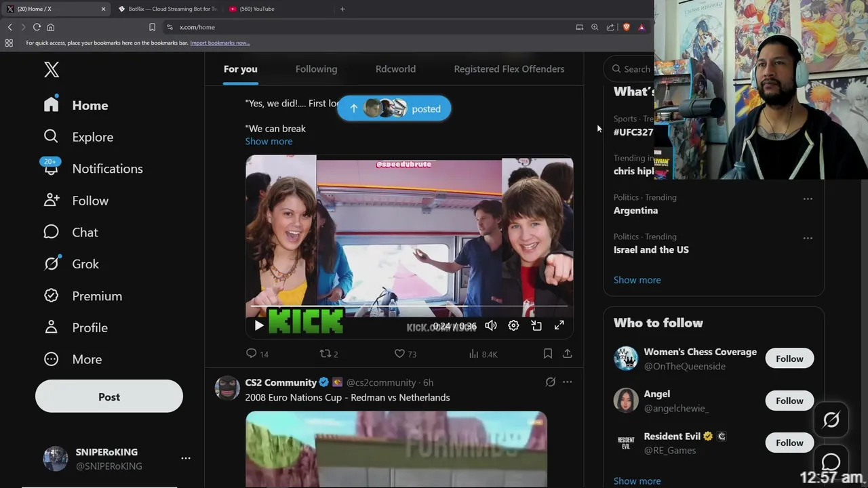868x488 pixels.
Task: Go to browser home page
Action: point(50,27)
